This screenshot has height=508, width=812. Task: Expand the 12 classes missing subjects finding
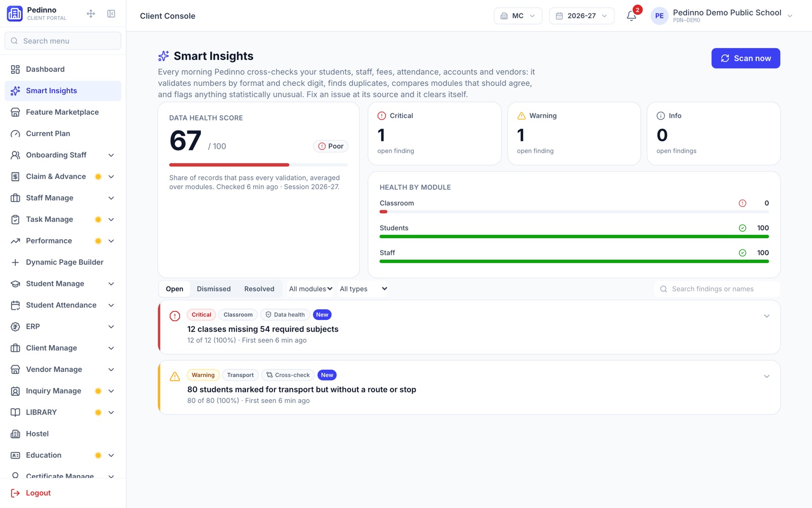click(x=767, y=316)
